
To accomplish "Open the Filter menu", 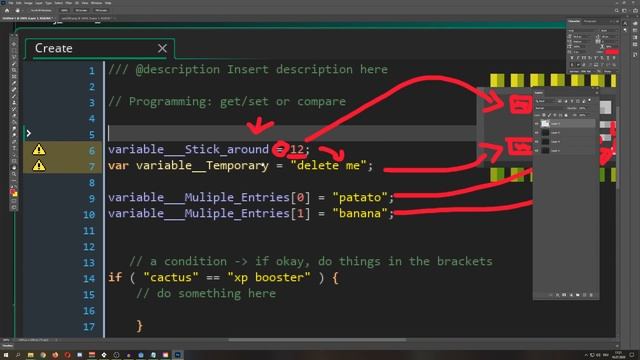I will [69, 3].
